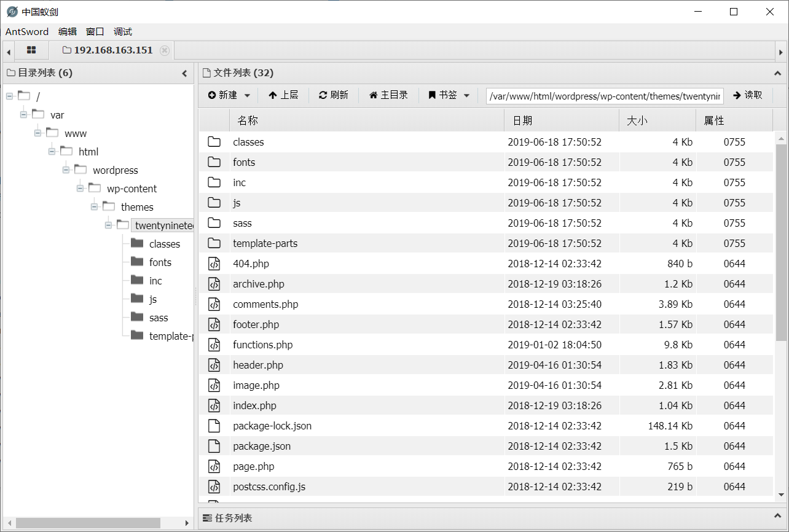
Task: Go to 主目录 home directory
Action: pos(388,95)
